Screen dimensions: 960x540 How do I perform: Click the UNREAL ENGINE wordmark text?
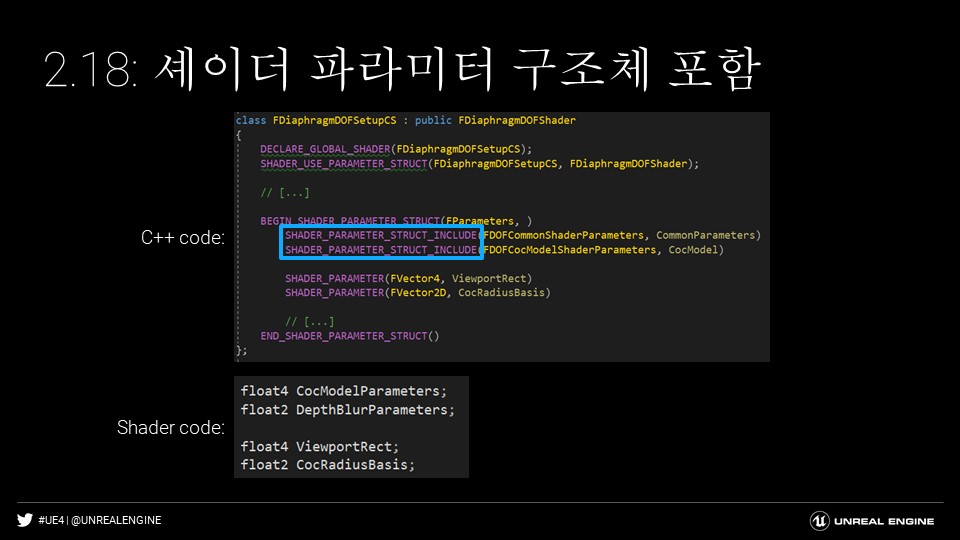point(884,522)
